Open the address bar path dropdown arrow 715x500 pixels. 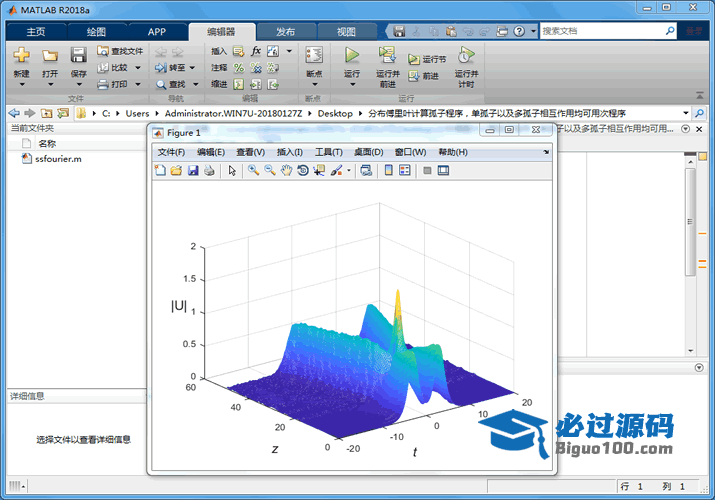686,113
